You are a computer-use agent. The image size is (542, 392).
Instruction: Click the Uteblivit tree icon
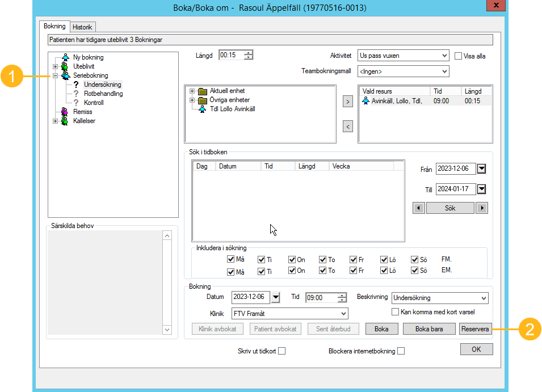pyautogui.click(x=65, y=66)
